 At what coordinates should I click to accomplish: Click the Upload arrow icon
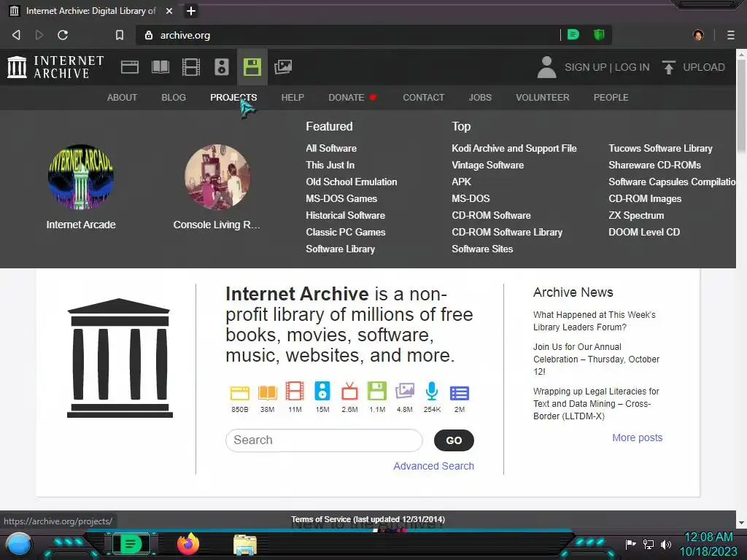tap(668, 67)
